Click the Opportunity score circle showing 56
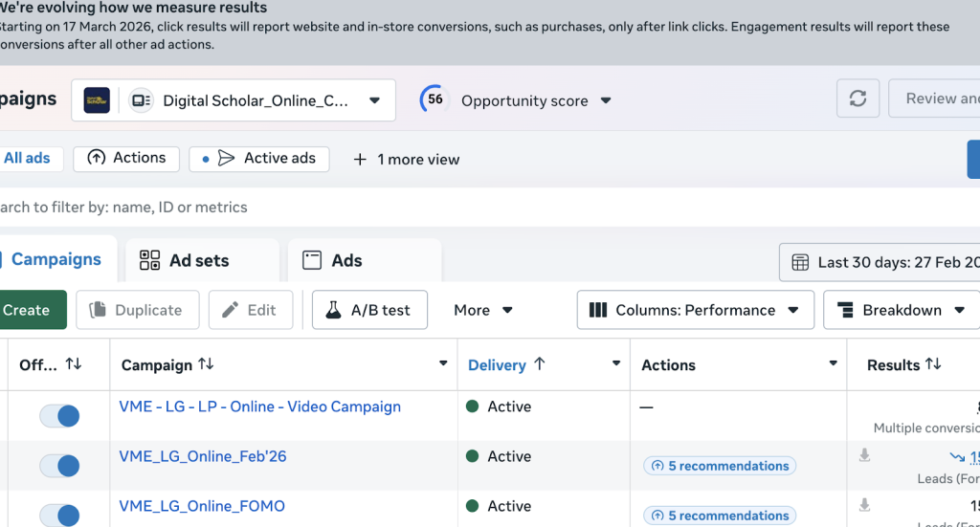The image size is (980, 527). (x=435, y=99)
